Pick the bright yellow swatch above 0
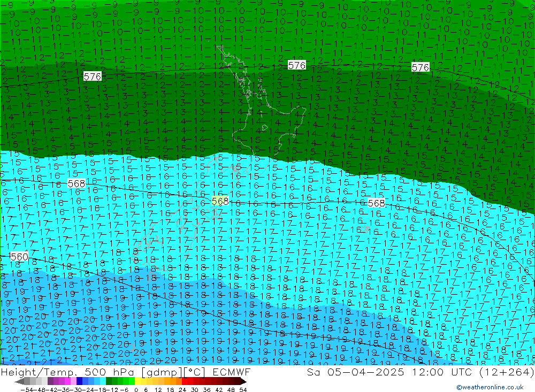535x392 pixels. click(138, 381)
